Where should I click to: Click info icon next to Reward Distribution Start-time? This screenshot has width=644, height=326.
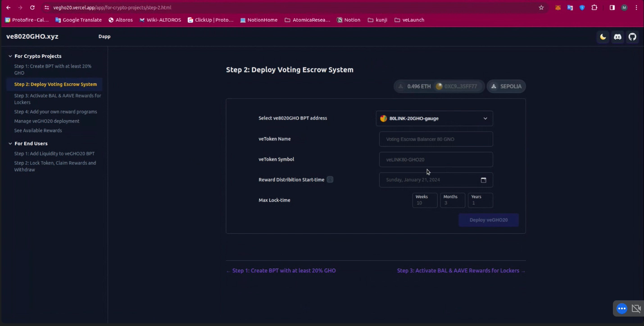[x=330, y=180]
